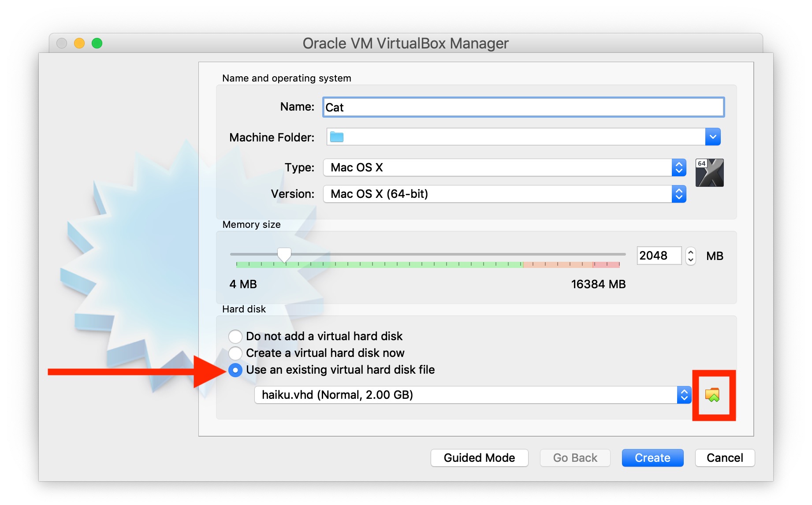Open the Version dropdown
Image resolution: width=812 pixels, height=505 pixels.
pyautogui.click(x=503, y=193)
